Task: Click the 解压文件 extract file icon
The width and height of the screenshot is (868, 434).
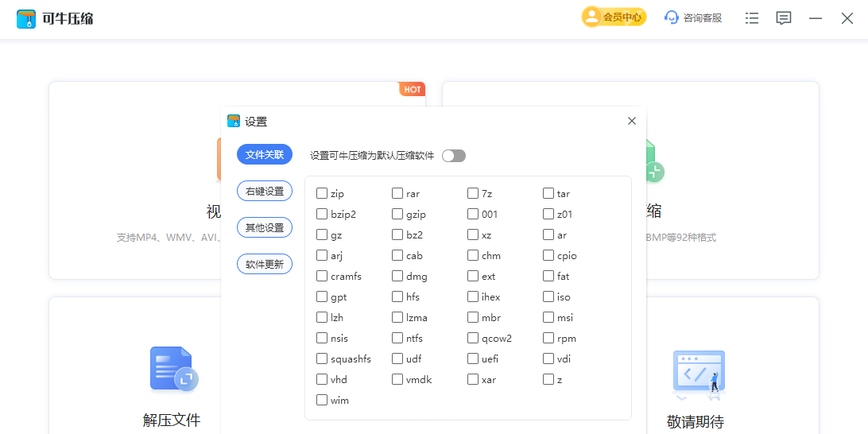Action: pos(174,369)
